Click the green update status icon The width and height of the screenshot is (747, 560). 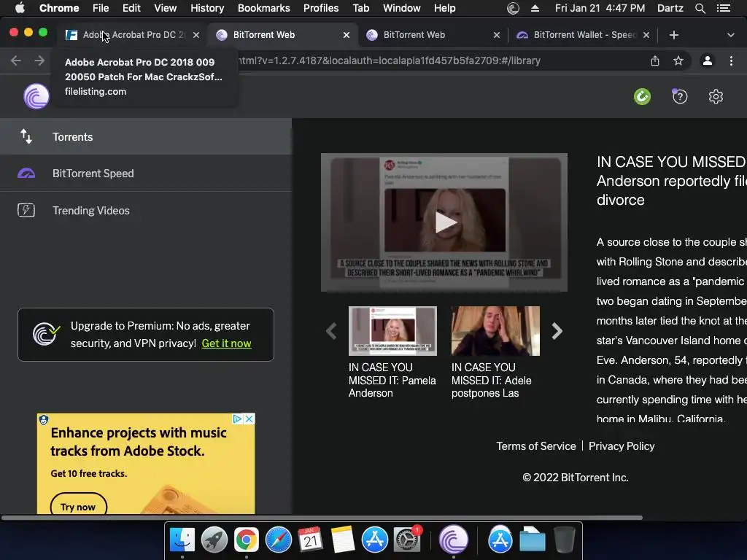[642, 97]
